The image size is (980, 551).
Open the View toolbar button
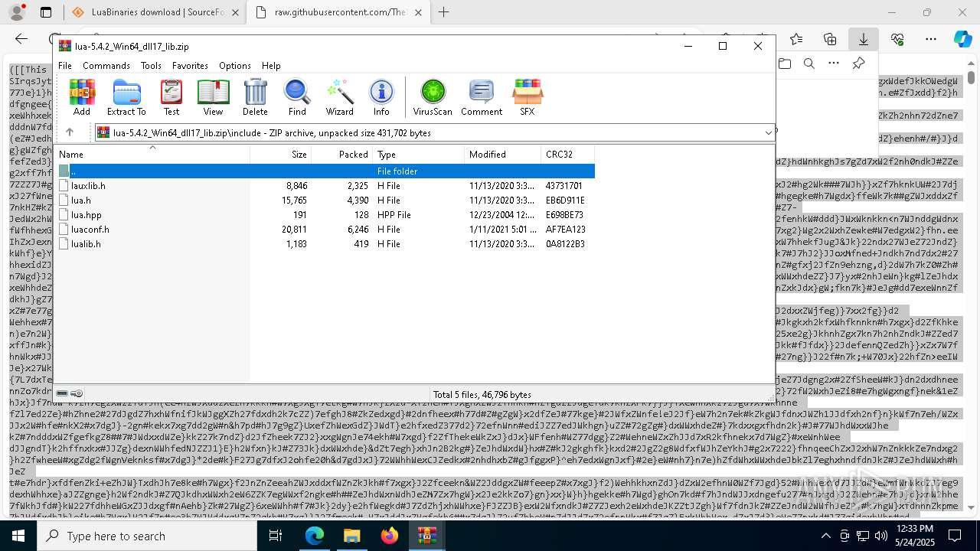[x=213, y=97]
